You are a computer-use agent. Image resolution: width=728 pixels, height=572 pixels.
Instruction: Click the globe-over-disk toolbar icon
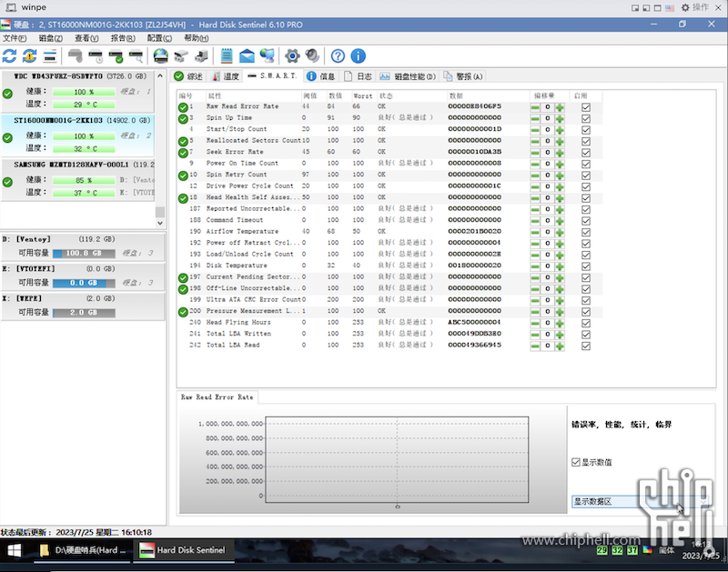click(161, 56)
